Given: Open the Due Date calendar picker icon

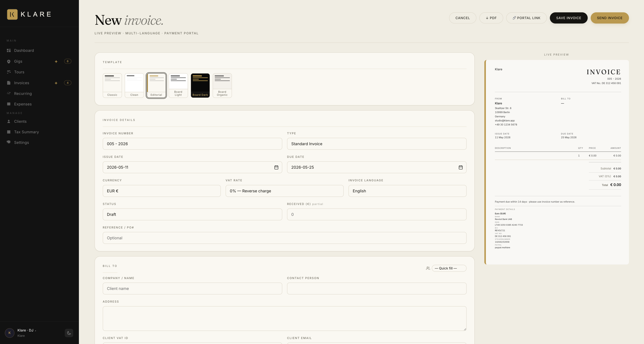Looking at the screenshot, I should coord(461,167).
